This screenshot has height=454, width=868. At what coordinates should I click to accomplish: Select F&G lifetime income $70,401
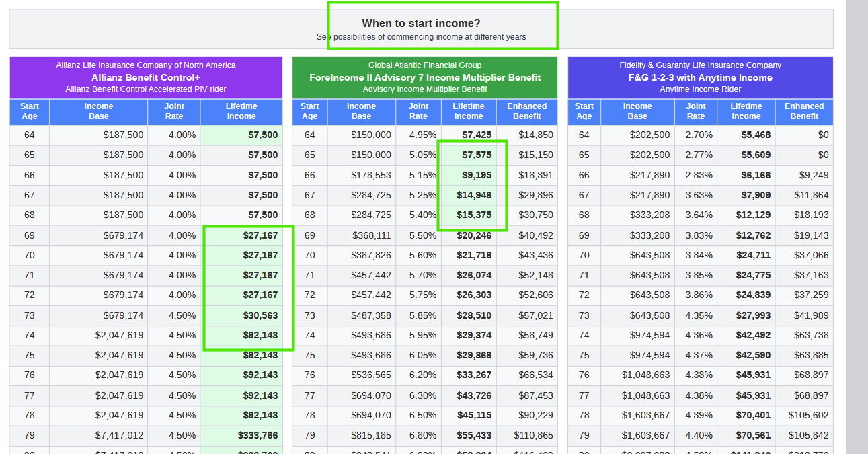754,415
